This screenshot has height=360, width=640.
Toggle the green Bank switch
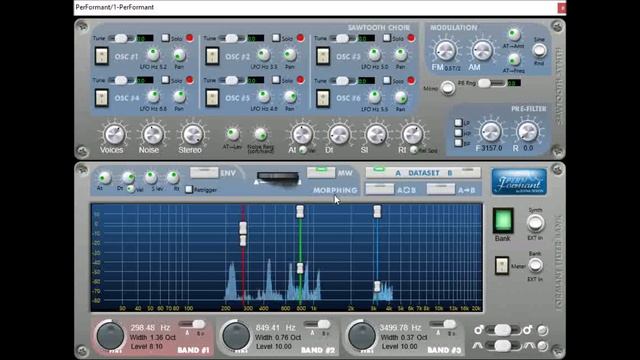click(x=502, y=221)
